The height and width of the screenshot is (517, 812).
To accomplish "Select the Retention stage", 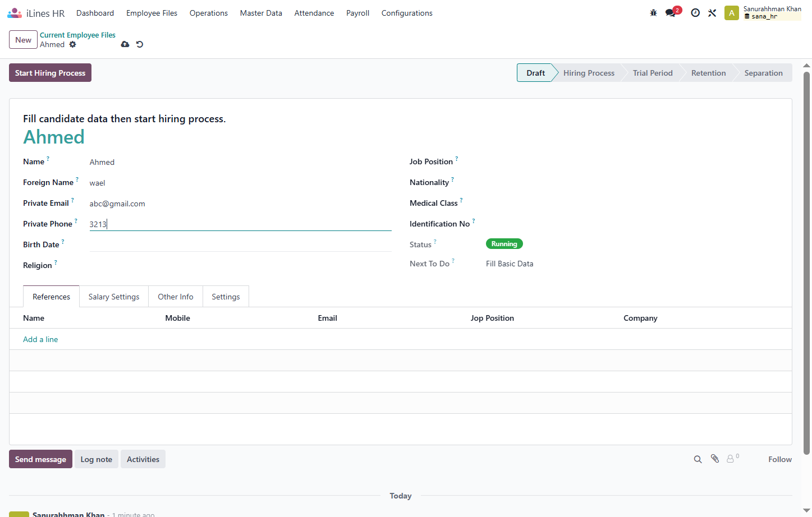I will click(x=708, y=73).
